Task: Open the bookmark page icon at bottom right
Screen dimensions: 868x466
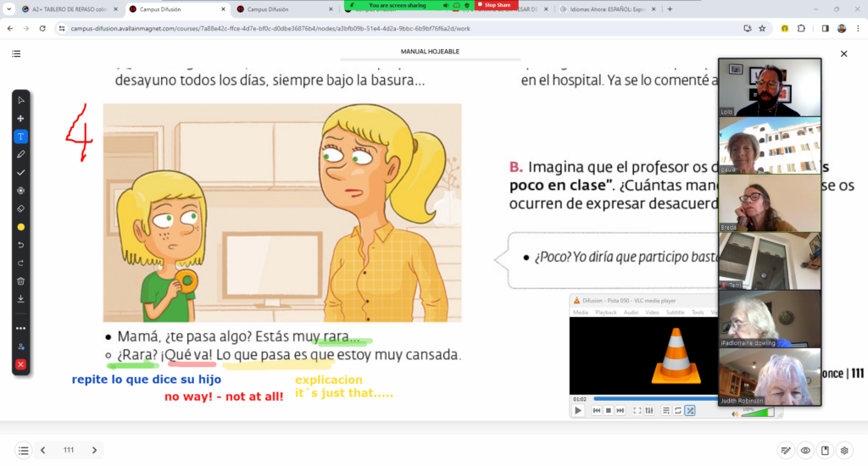Action: 825,451
